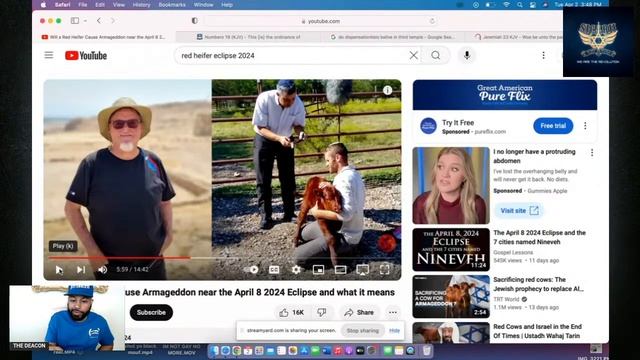This screenshot has height=360, width=640.
Task: Open the Edit menu
Action: tap(100, 4)
